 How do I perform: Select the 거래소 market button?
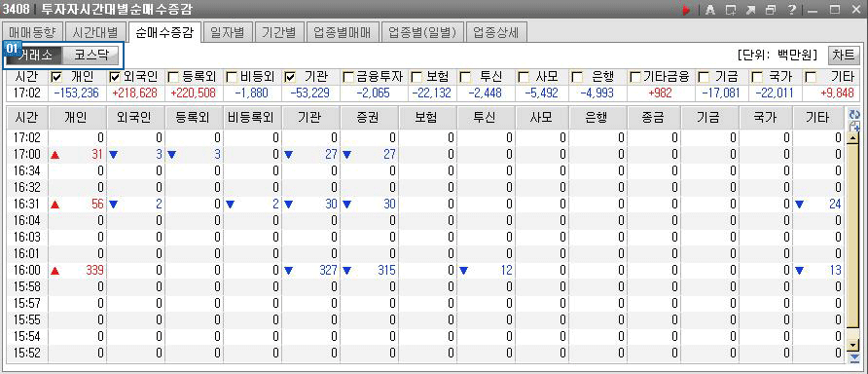[33, 56]
